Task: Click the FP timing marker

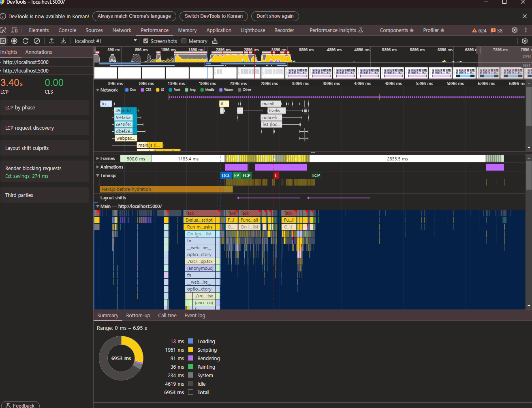Action: click(x=237, y=175)
